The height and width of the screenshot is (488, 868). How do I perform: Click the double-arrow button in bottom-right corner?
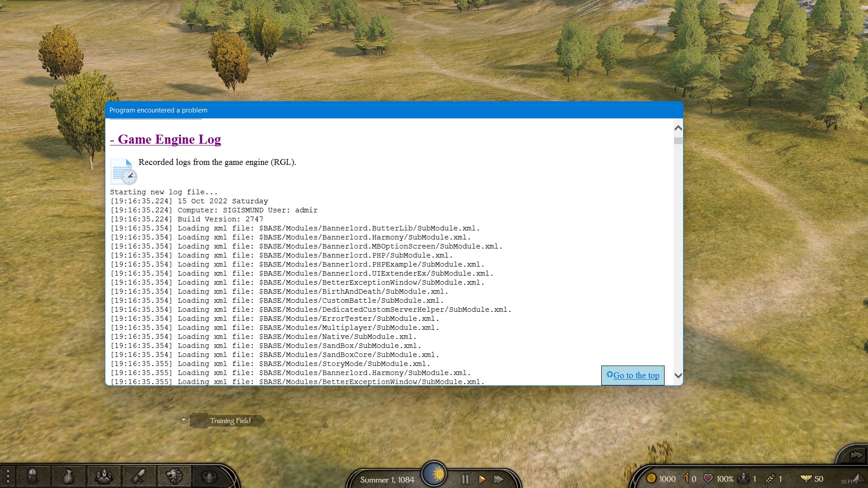pyautogui.click(x=856, y=455)
